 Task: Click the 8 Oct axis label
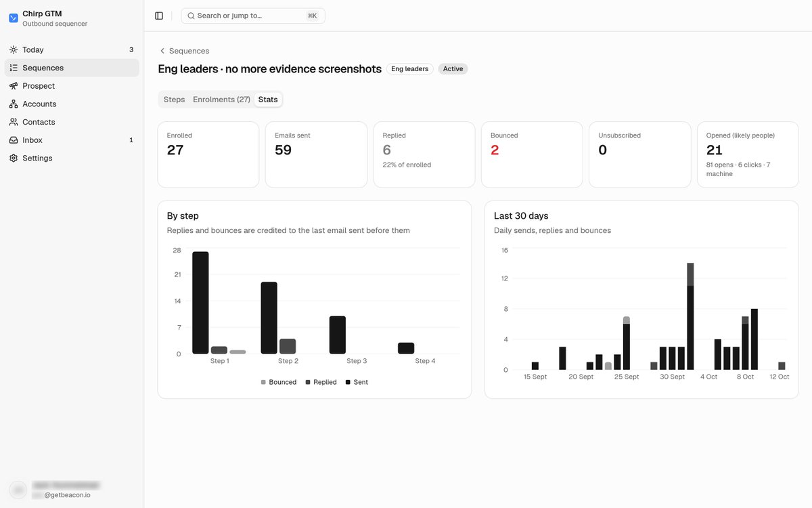[x=745, y=377]
